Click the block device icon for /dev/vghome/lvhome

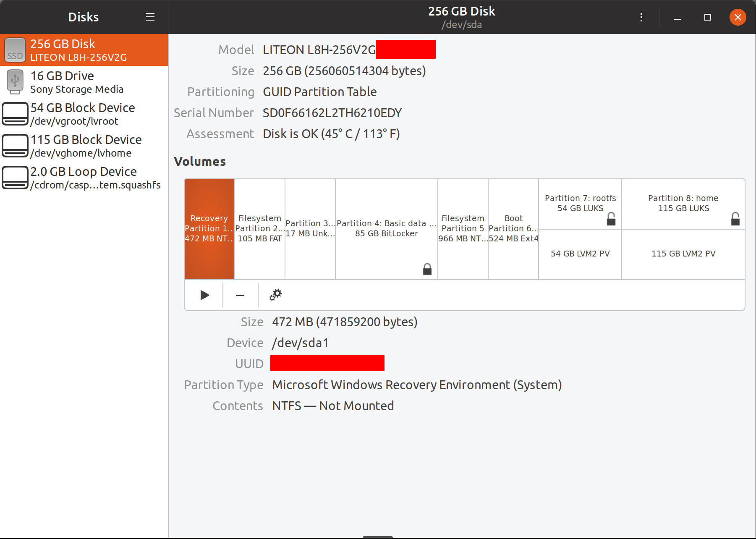(x=15, y=145)
